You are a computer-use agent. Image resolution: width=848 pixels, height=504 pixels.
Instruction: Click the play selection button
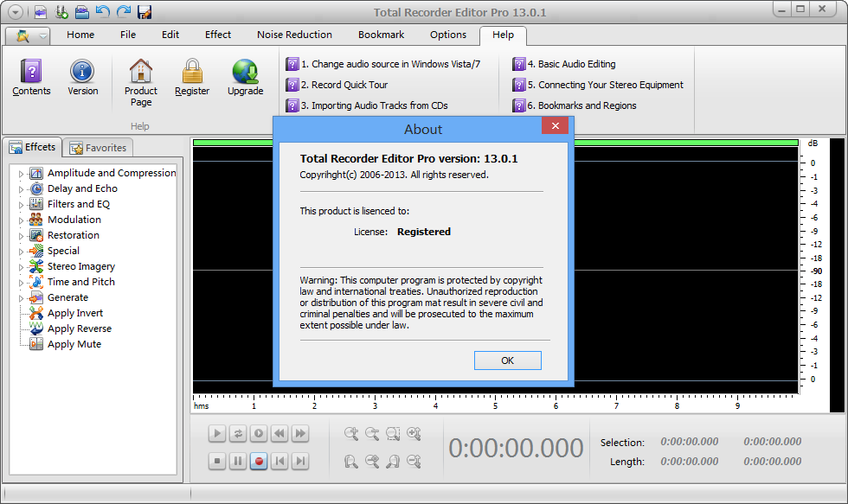[259, 433]
